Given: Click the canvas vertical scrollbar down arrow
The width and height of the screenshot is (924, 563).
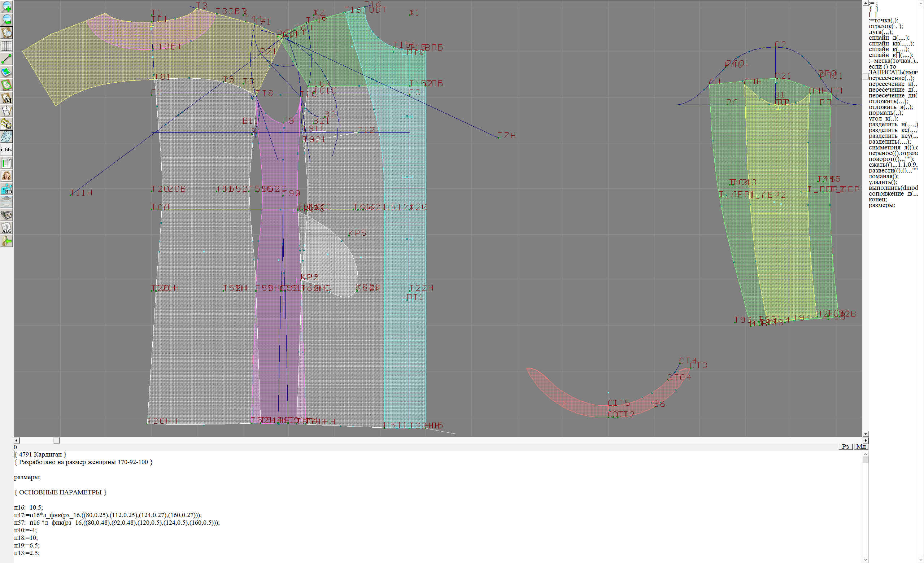Looking at the screenshot, I should (866, 434).
